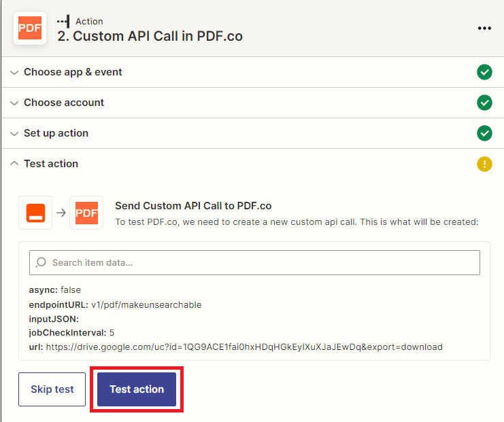Expand the Set up action chevron

coord(15,133)
